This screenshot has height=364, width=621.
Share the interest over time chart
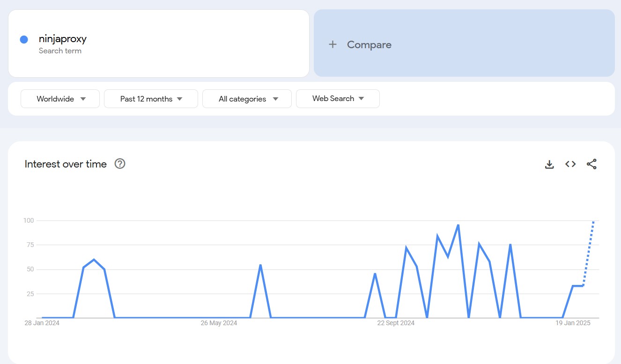click(591, 164)
